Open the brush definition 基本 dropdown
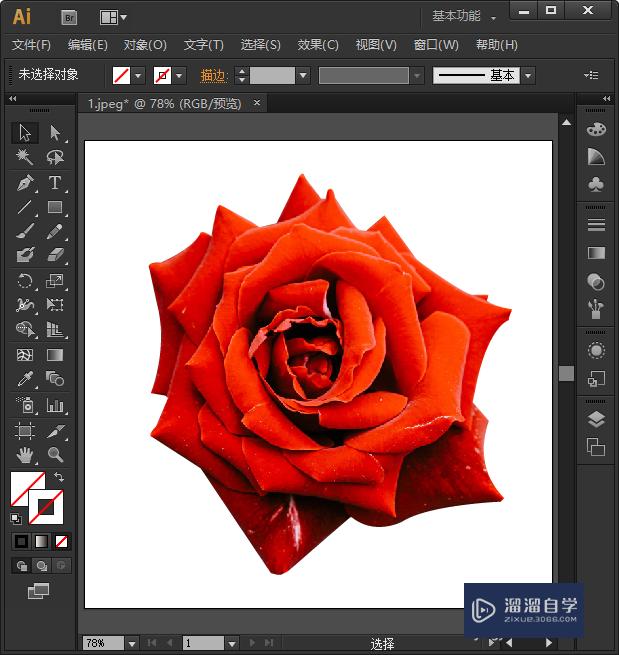Viewport: 619px width, 655px height. (x=528, y=76)
